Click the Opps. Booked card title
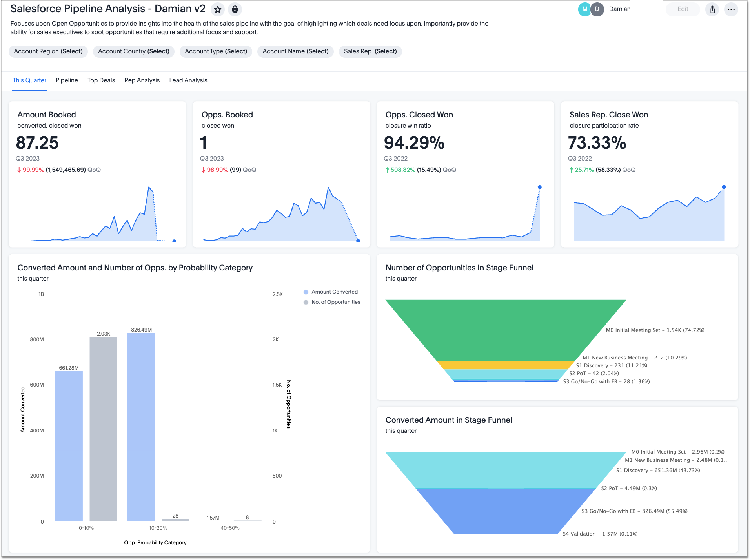Screen dimensions: 750x560 (x=227, y=115)
